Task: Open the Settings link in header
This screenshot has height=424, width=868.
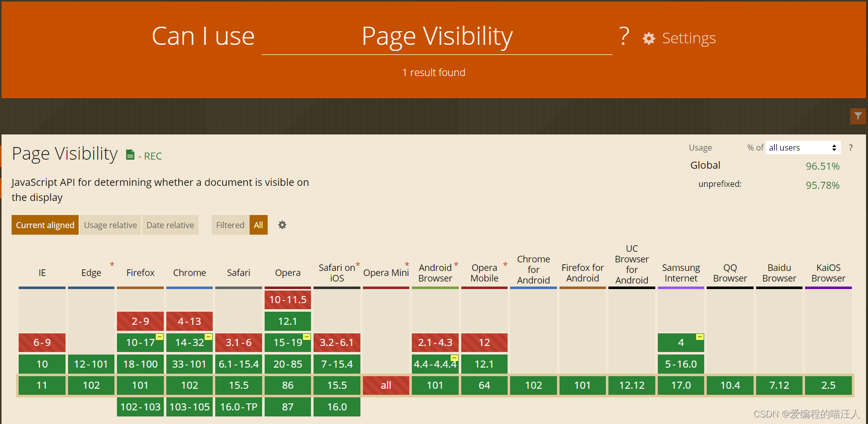Action: [689, 38]
